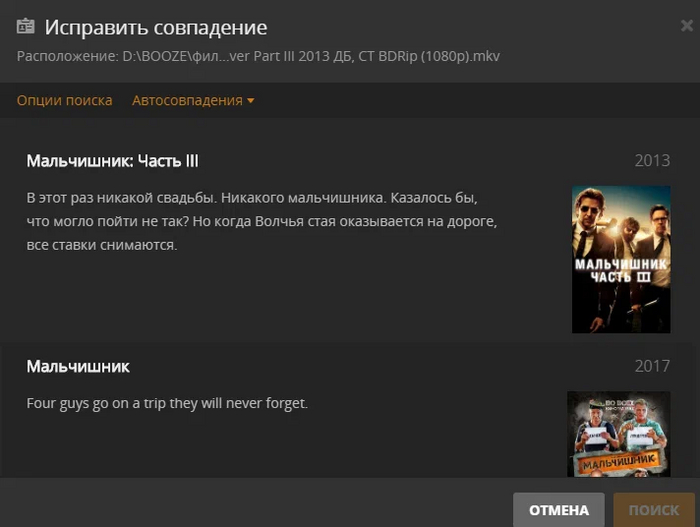The height and width of the screenshot is (527, 700).
Task: Click the 2013 year label
Action: click(652, 161)
